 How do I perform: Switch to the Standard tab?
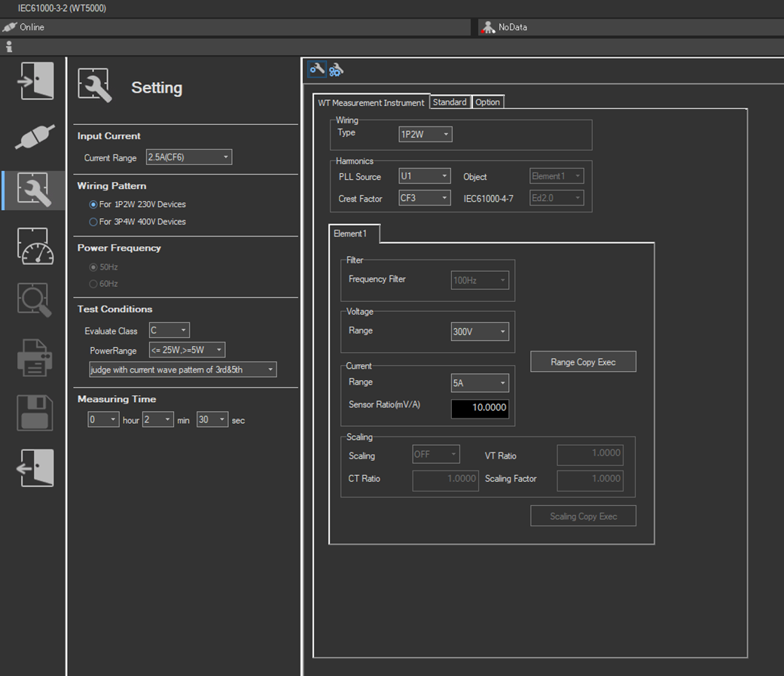click(450, 102)
